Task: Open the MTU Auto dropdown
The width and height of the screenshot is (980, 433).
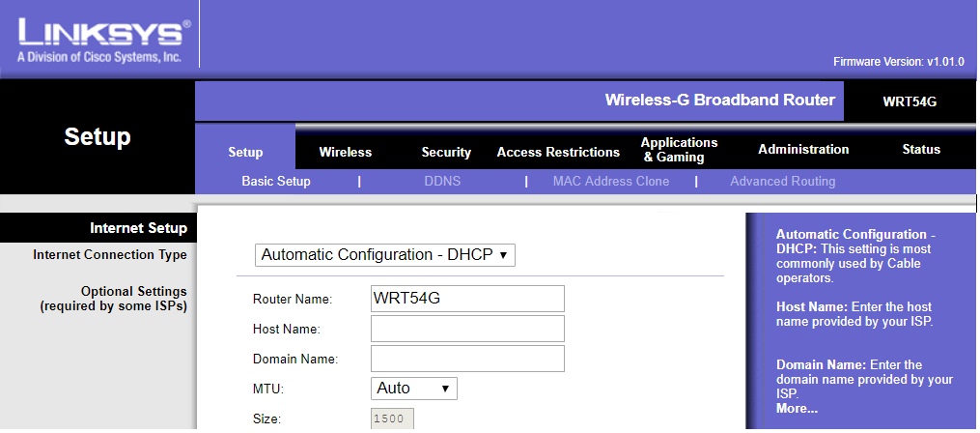Action: pyautogui.click(x=413, y=389)
